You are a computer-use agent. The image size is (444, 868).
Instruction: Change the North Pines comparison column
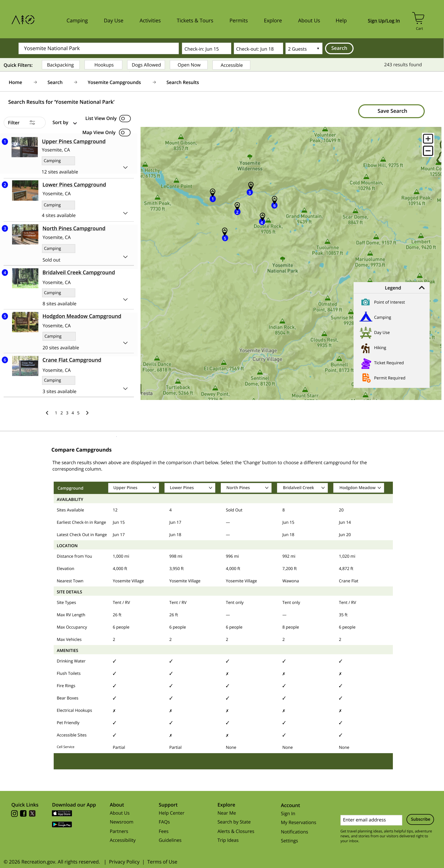pos(246,488)
